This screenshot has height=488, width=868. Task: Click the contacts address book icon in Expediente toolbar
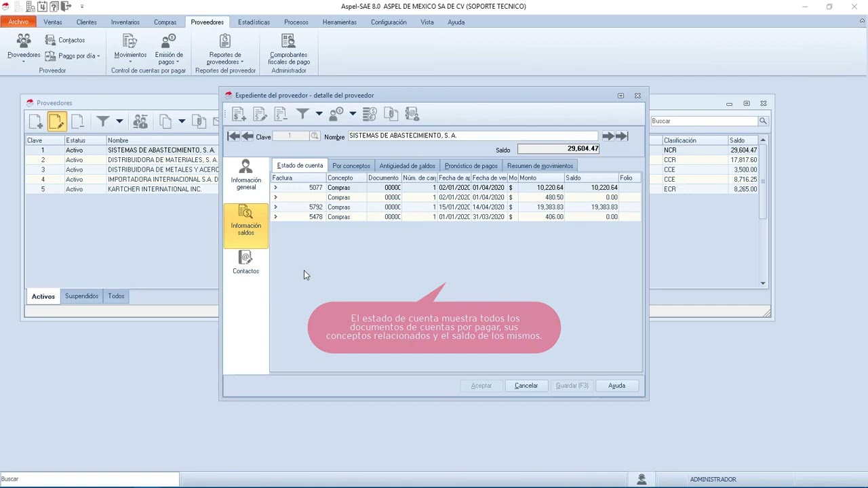(x=412, y=114)
